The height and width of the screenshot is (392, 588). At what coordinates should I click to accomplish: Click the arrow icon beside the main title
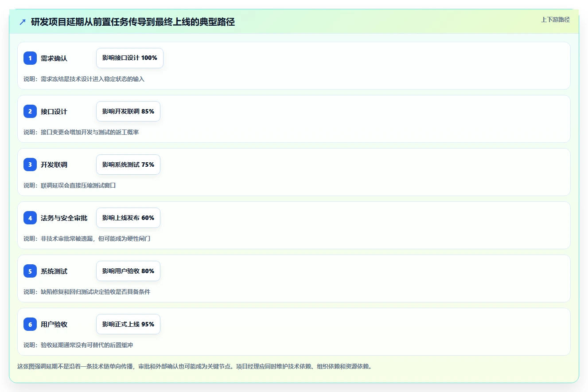[23, 22]
